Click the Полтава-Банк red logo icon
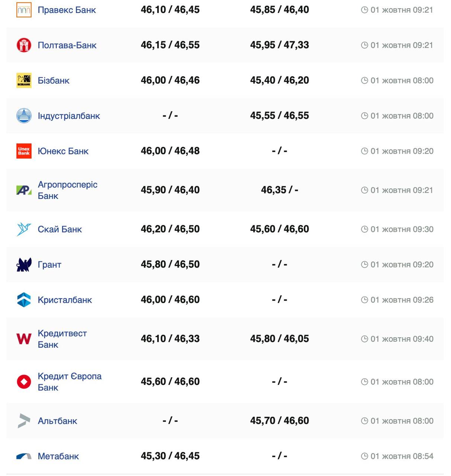 [24, 45]
